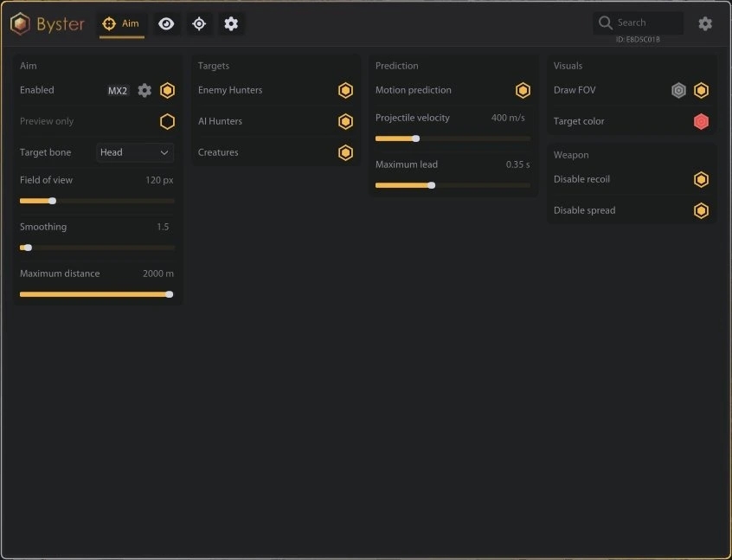
Task: Toggle Enemy Hunters targeting
Action: point(345,90)
